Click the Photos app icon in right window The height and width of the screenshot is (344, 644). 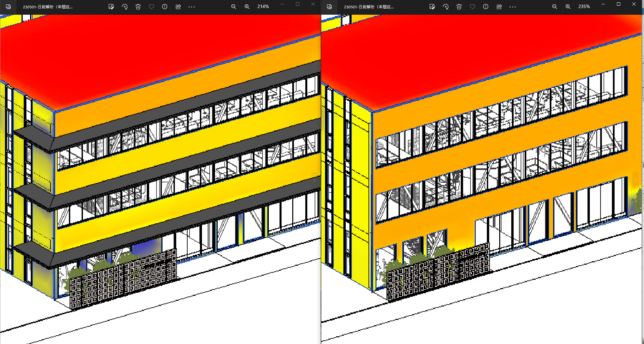(329, 7)
